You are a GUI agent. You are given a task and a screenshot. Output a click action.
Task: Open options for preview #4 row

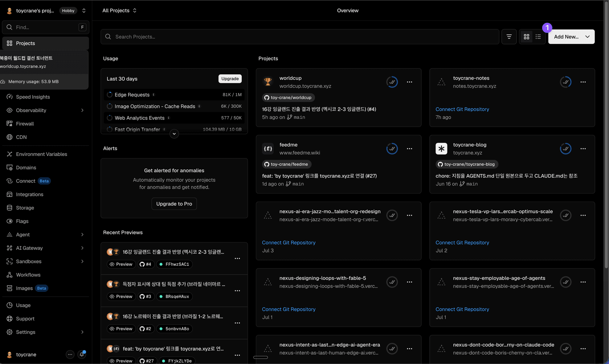(237, 258)
